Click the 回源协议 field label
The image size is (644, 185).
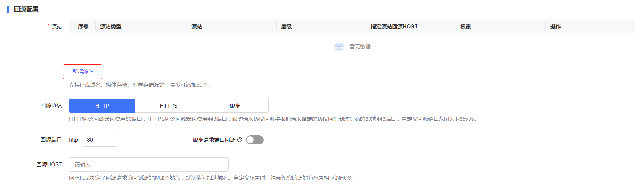coord(51,105)
